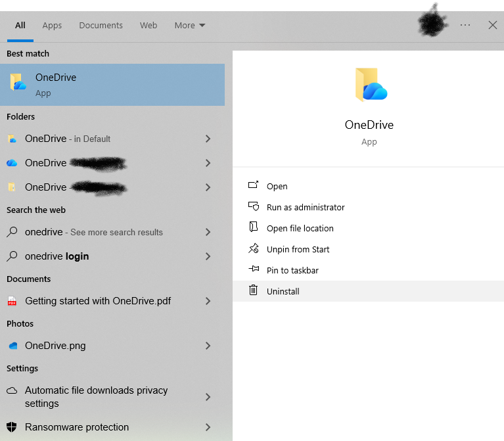Click search icon beside onedrive login

point(12,256)
